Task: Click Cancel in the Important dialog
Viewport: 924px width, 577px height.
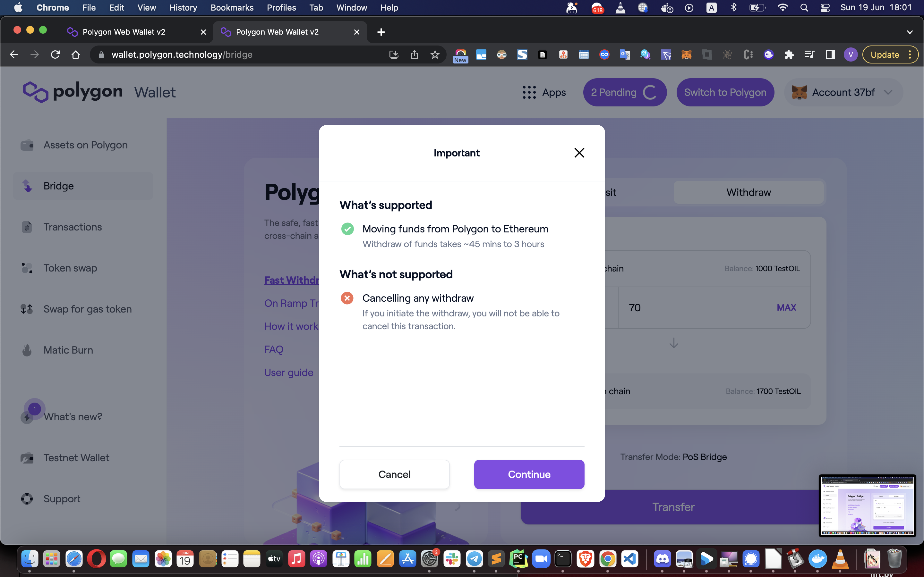Action: 394,474
